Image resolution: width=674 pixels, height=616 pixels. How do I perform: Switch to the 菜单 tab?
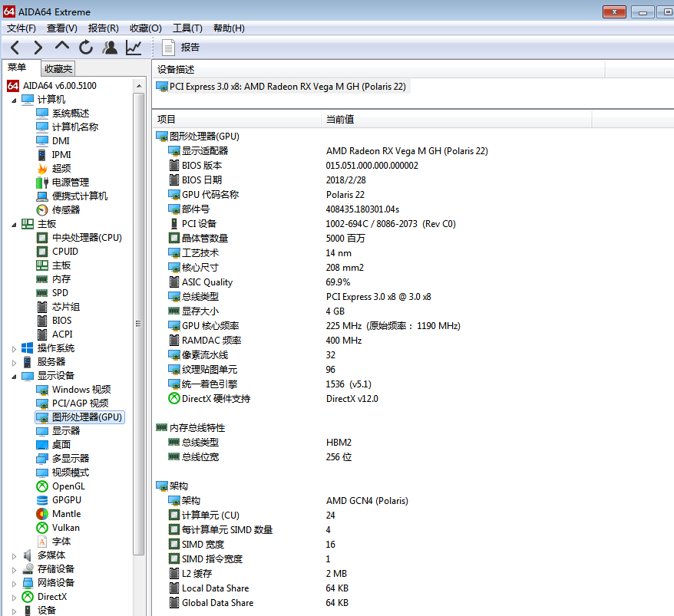tap(21, 68)
